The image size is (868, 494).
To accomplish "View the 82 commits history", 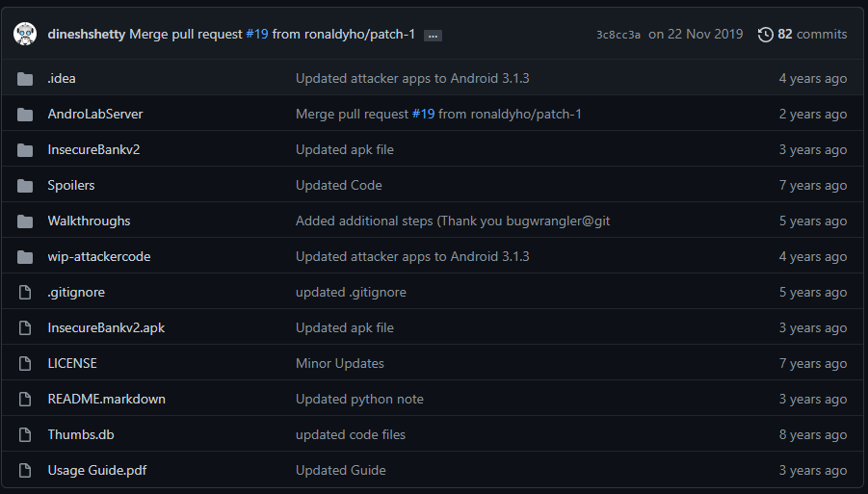I will pos(812,35).
